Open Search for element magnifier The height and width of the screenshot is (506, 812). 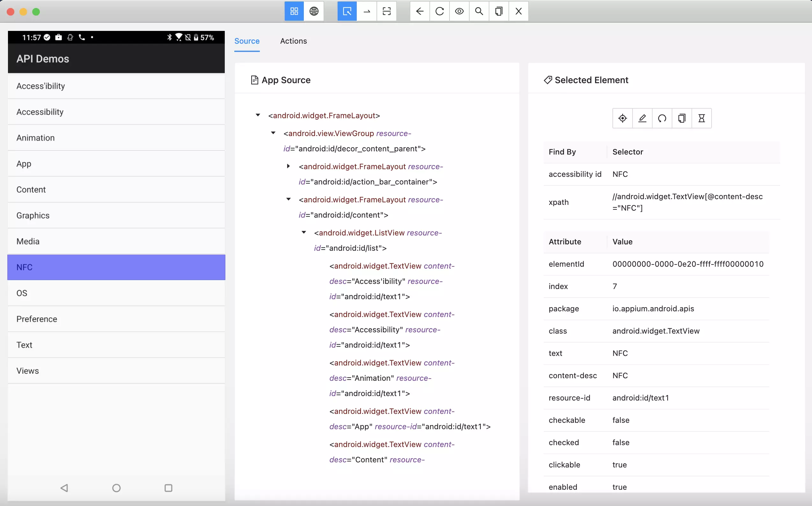click(x=479, y=11)
